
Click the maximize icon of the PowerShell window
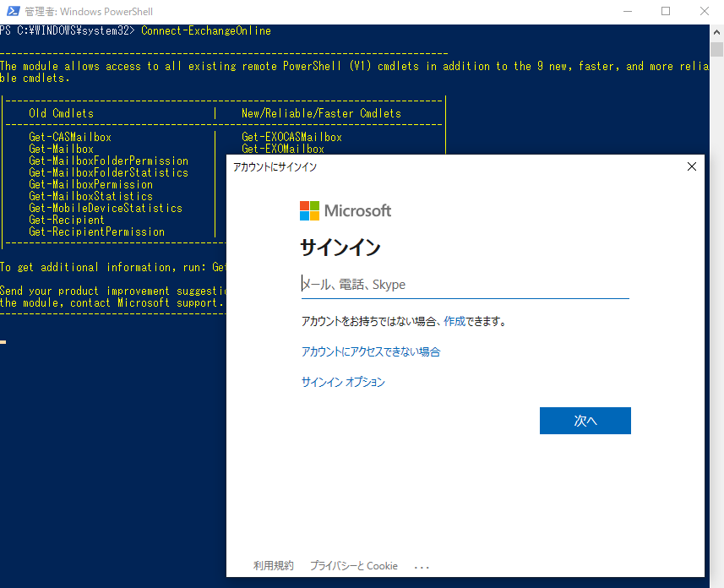click(665, 11)
